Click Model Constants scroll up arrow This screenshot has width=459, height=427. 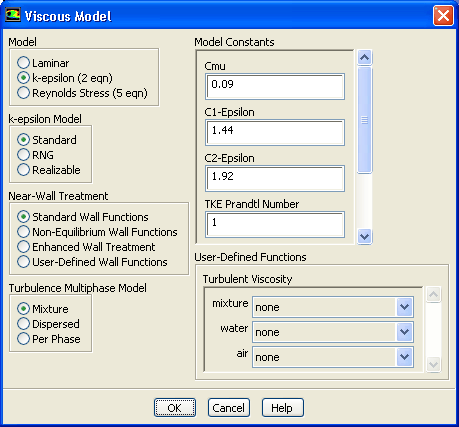(x=364, y=58)
